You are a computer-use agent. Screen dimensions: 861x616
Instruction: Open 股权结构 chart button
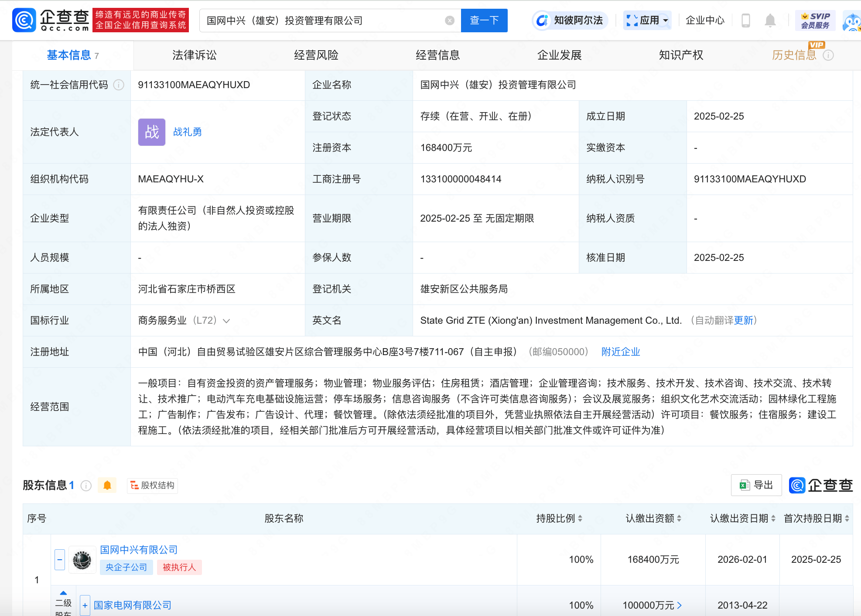[152, 486]
